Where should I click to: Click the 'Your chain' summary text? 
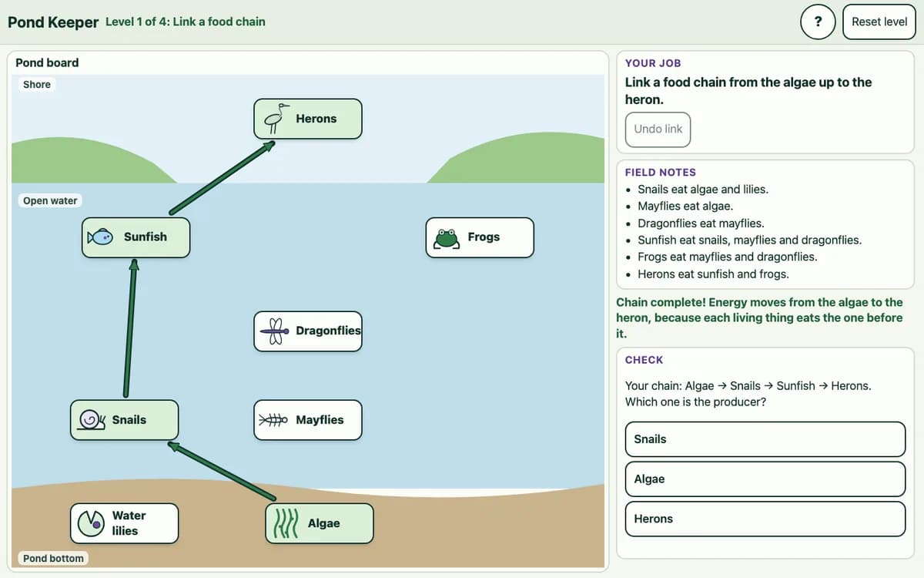pos(748,385)
